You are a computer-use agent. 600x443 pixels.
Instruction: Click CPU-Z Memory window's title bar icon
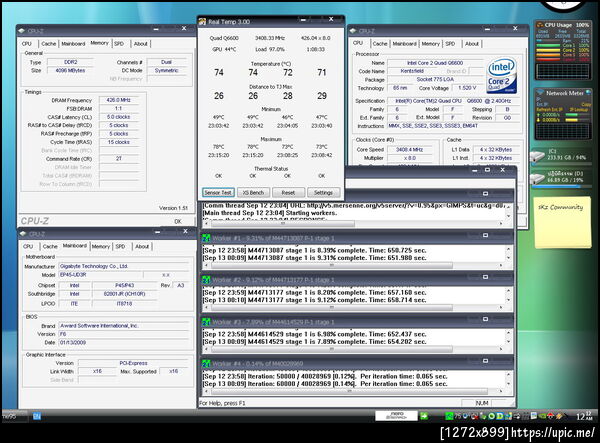tap(21, 31)
